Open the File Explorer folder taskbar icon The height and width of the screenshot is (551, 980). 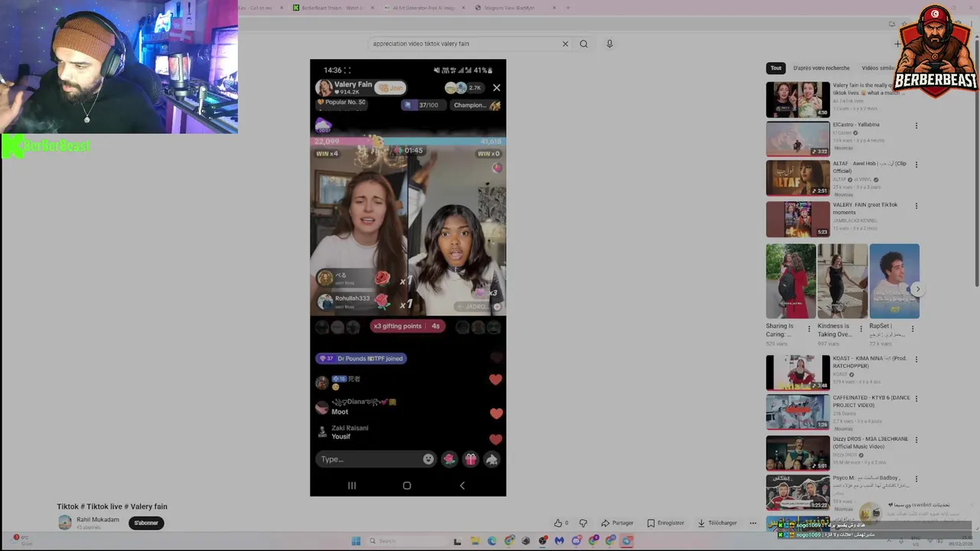(x=475, y=541)
